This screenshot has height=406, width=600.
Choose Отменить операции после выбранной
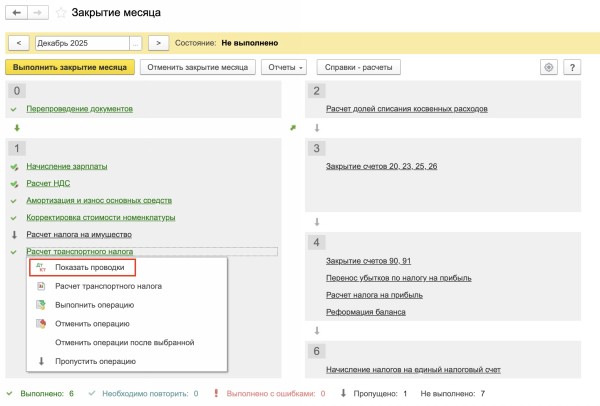click(x=125, y=342)
